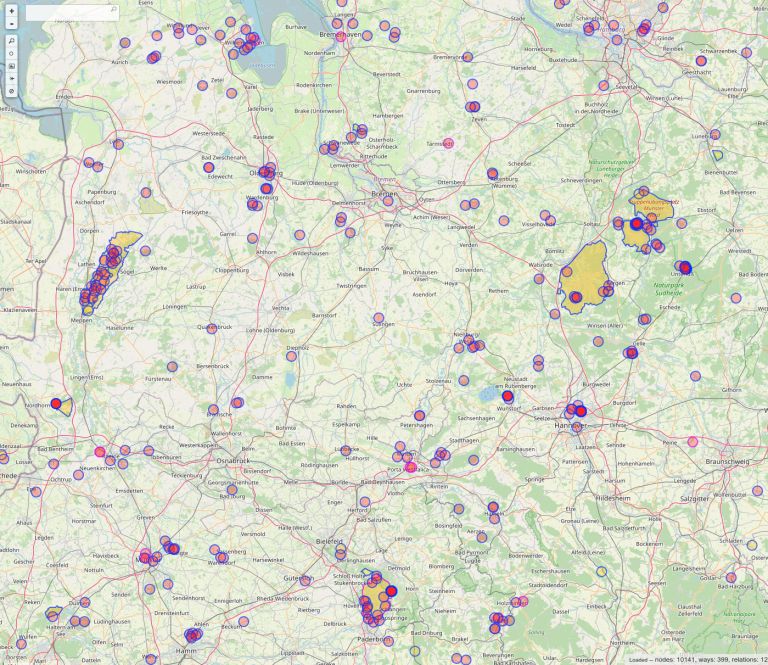
Task: Click the zoom-to-data magnifier icon
Action: pyautogui.click(x=10, y=40)
